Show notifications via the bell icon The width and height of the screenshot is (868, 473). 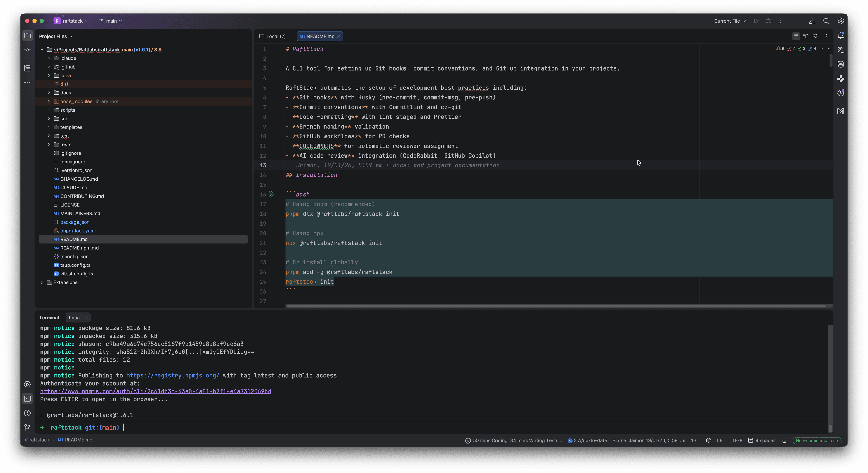(x=841, y=35)
